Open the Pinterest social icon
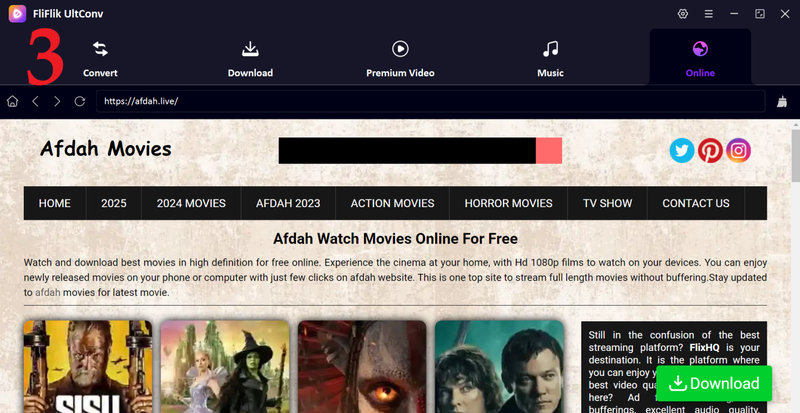Screen dimensions: 800x413 710,151
